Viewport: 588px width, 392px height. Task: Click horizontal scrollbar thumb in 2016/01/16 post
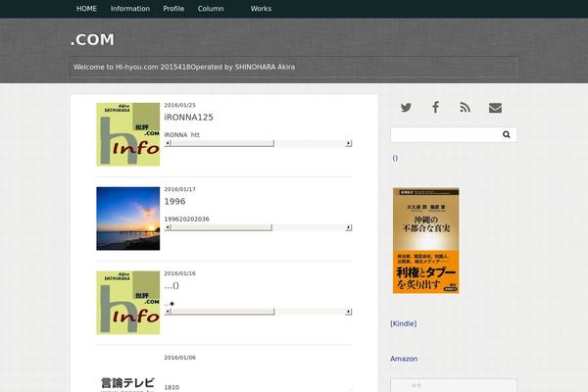(222, 312)
